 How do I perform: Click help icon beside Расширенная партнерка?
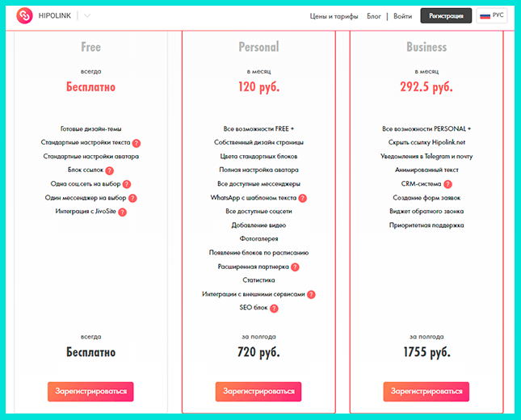click(295, 267)
